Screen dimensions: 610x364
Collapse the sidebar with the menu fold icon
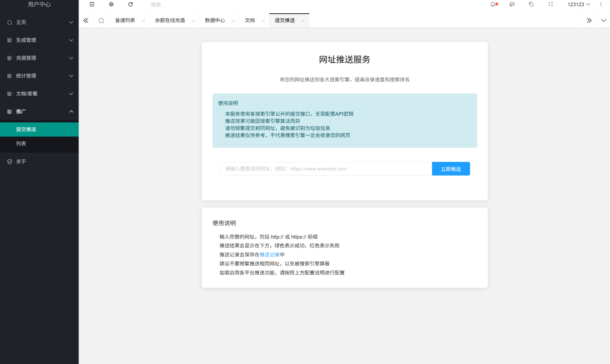(x=92, y=5)
